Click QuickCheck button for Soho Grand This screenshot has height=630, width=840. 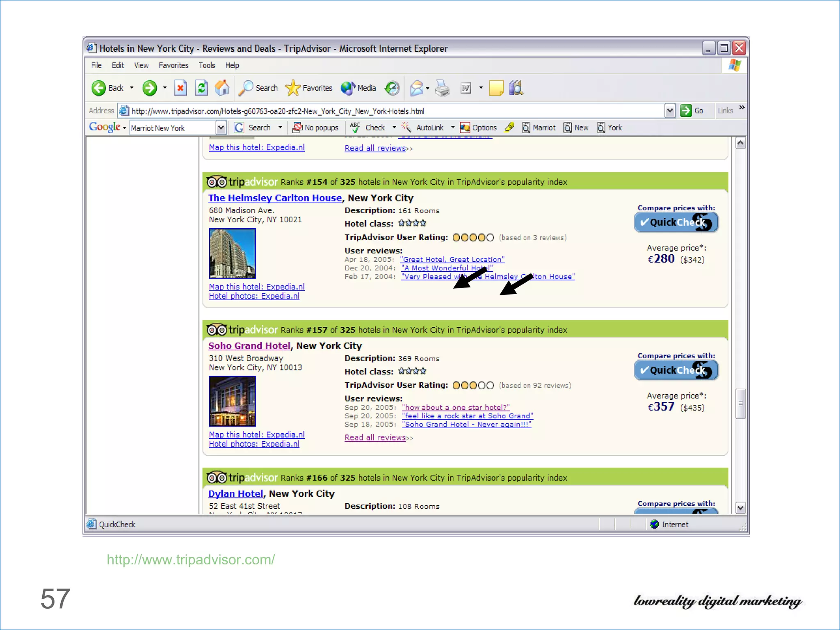point(676,370)
